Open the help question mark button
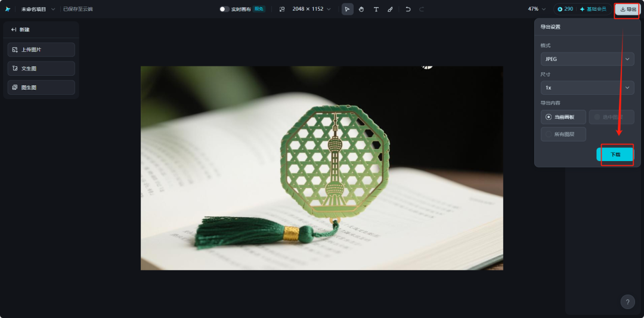 pyautogui.click(x=627, y=302)
